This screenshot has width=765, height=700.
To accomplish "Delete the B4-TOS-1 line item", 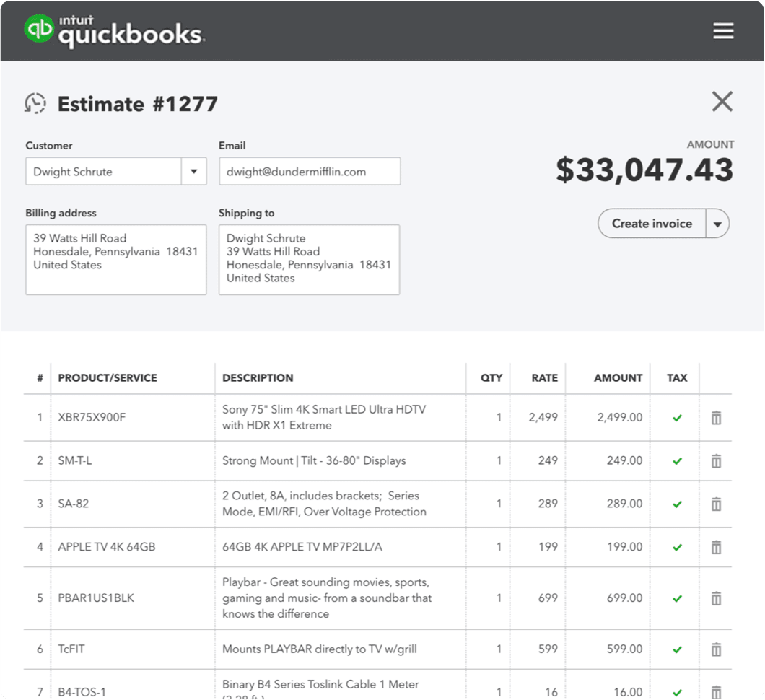I will (716, 692).
